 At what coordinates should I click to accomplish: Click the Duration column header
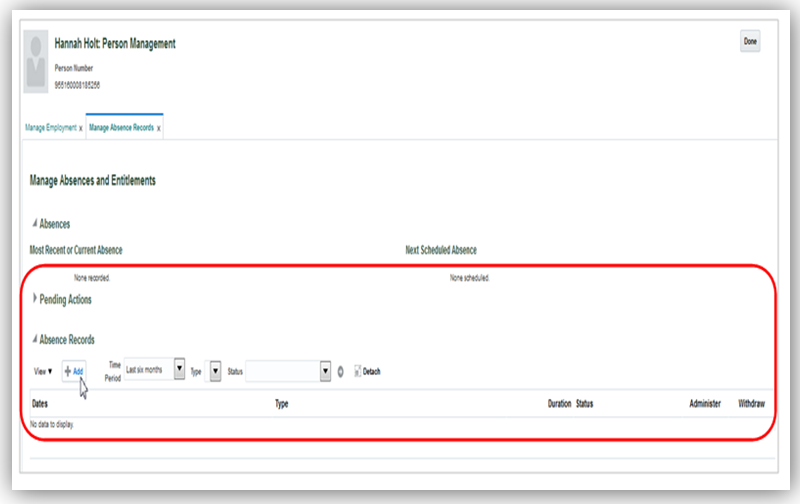(x=559, y=404)
